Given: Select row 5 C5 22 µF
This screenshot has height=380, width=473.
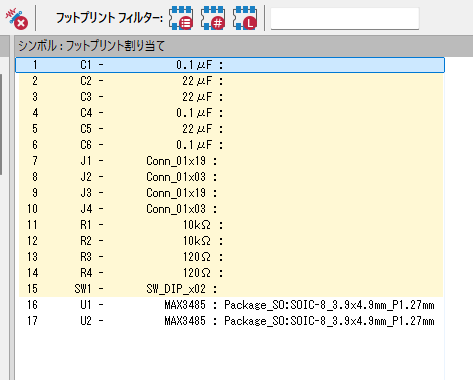Looking at the screenshot, I should coord(230,129).
